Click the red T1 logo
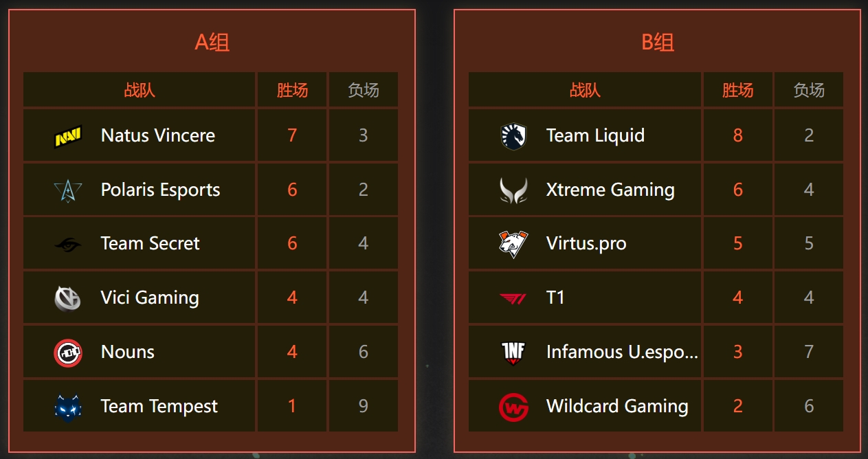Viewport: 868px width, 459px height. point(513,298)
